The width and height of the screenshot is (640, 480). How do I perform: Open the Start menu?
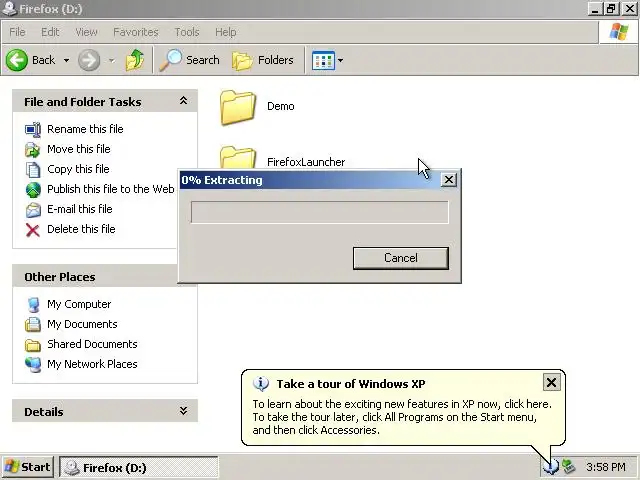click(x=28, y=467)
